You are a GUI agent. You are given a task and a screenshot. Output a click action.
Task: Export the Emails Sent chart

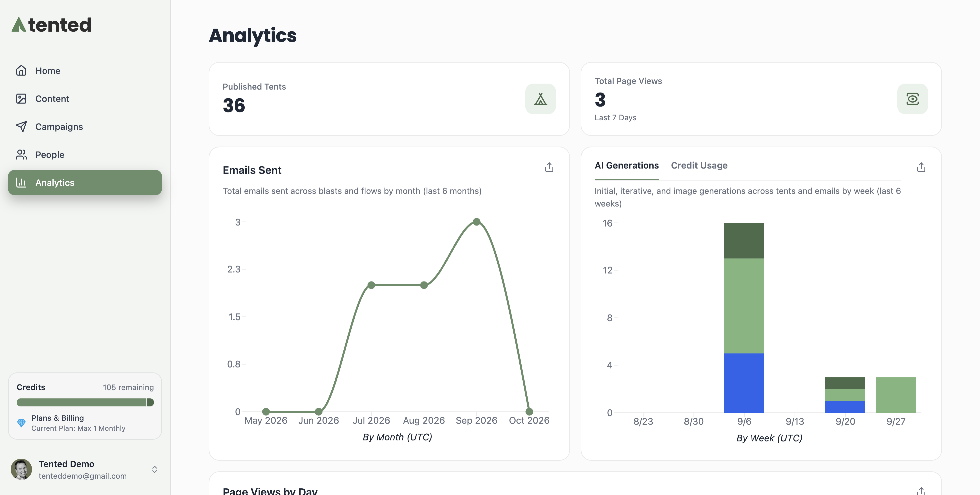tap(549, 167)
